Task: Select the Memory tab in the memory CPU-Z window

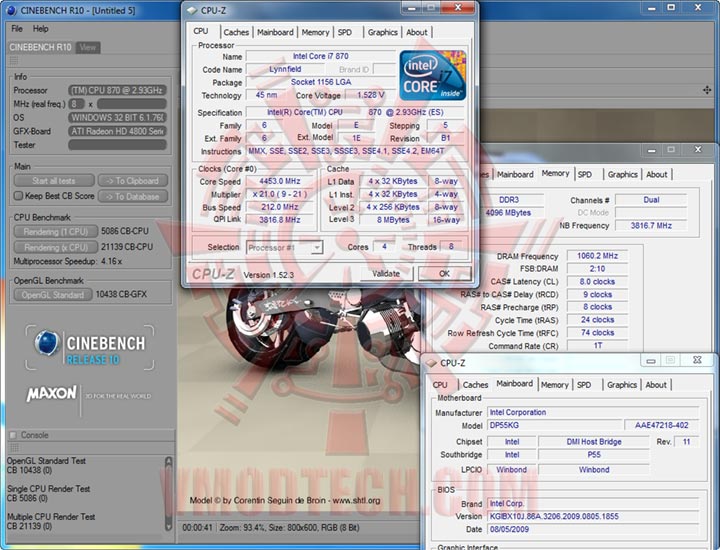Action: click(555, 174)
